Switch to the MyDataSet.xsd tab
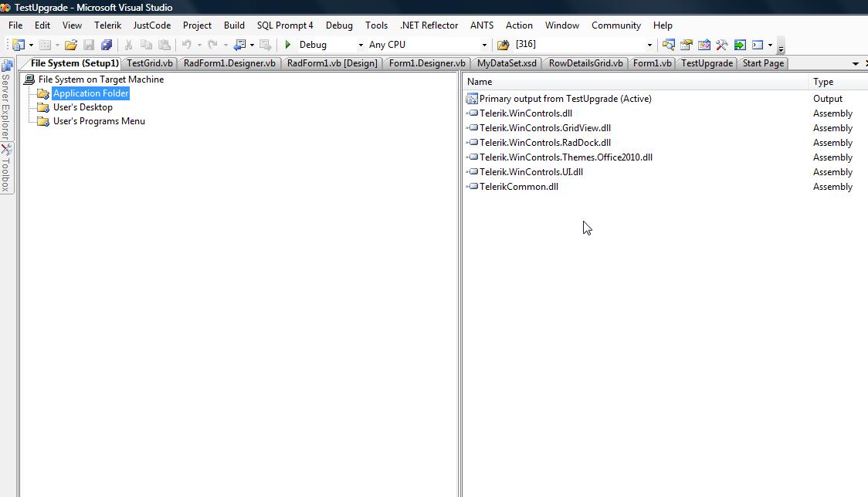The image size is (868, 497). pyautogui.click(x=507, y=63)
